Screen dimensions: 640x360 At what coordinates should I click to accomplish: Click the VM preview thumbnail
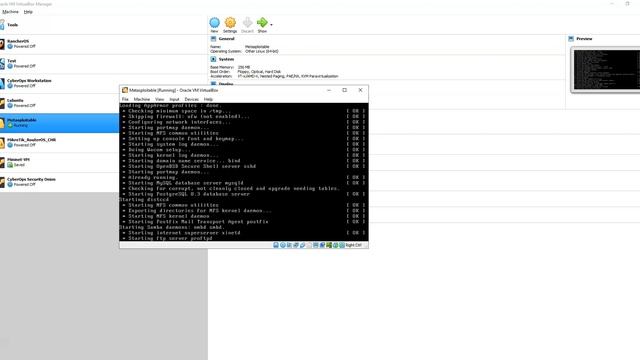606,70
